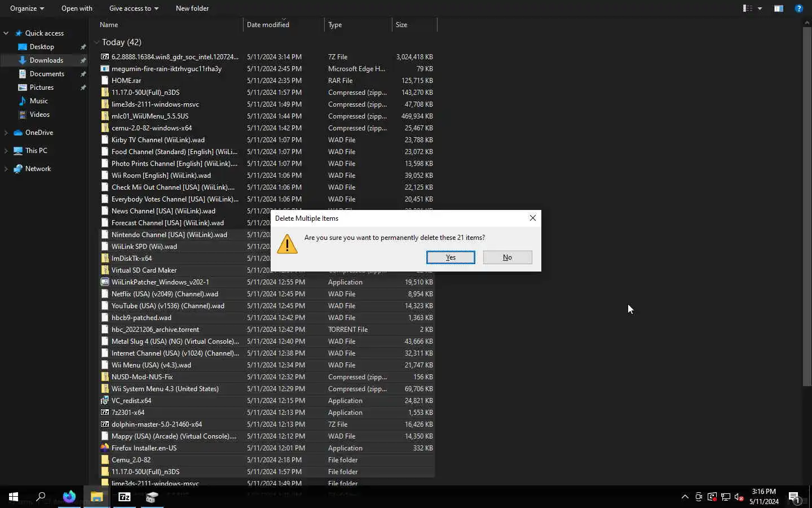Select 7z2301-x64 application icon

[x=105, y=413]
